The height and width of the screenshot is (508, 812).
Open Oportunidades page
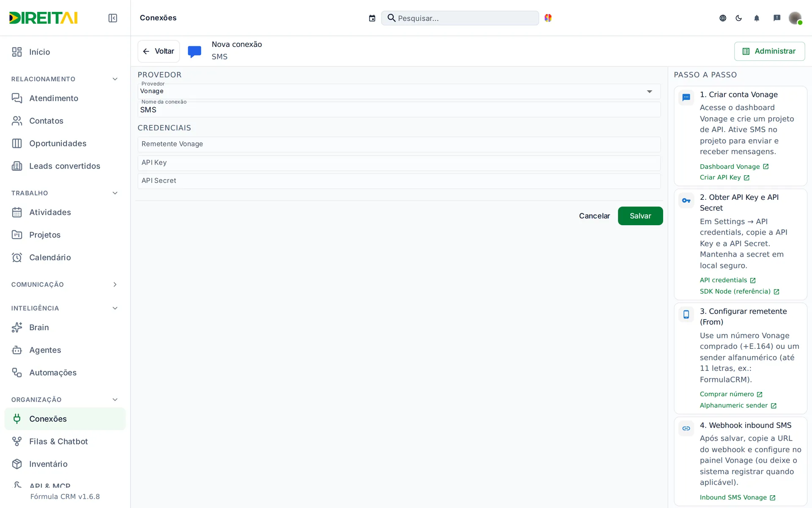[65, 144]
